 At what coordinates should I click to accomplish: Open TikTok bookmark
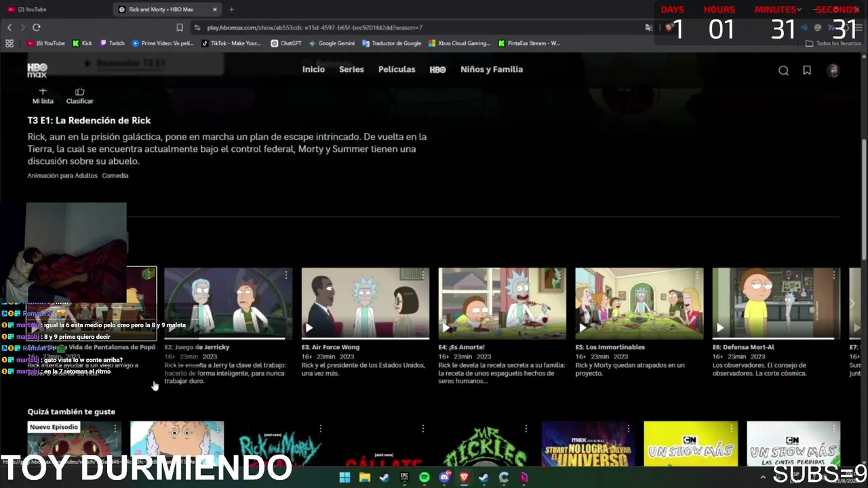[x=231, y=43]
